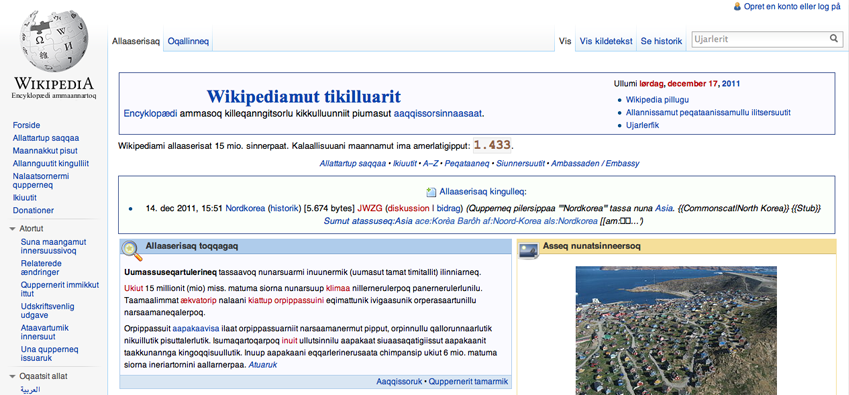Viewport: 849px width, 395px height.
Task: Open Maannakkut pisut sidebar link
Action: tap(45, 150)
